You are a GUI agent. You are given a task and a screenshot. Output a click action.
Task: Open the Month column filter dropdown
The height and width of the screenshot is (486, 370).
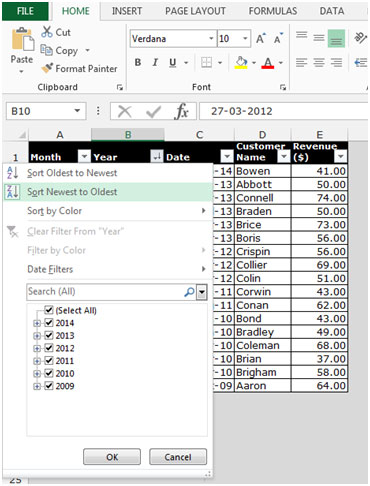tap(84, 156)
